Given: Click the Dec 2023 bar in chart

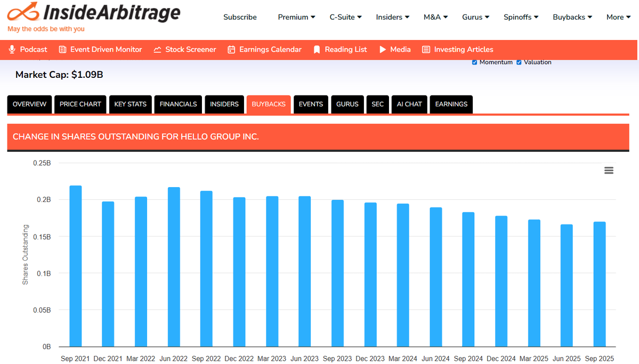Looking at the screenshot, I should (x=370, y=275).
